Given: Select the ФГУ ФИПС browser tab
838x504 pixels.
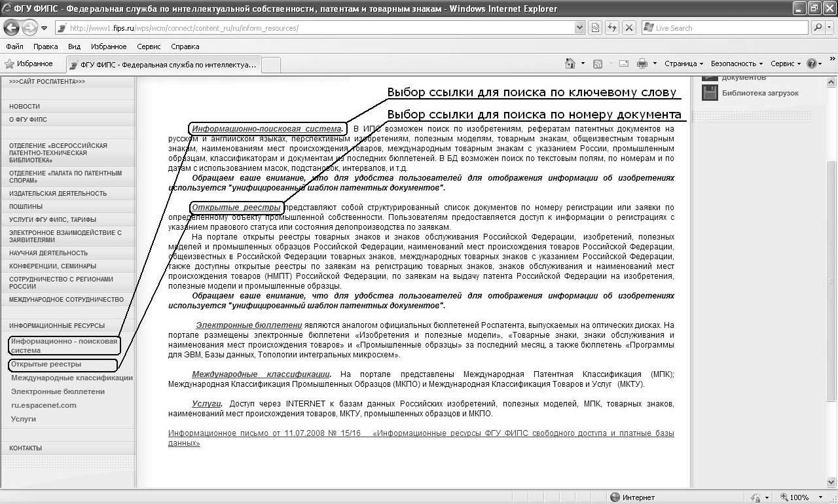Looking at the screenshot, I should 163,65.
